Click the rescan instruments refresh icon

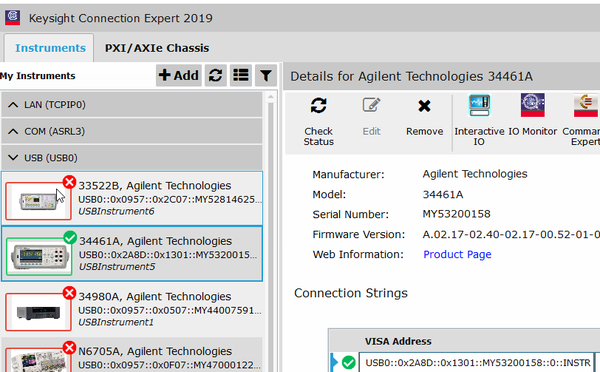(x=215, y=75)
